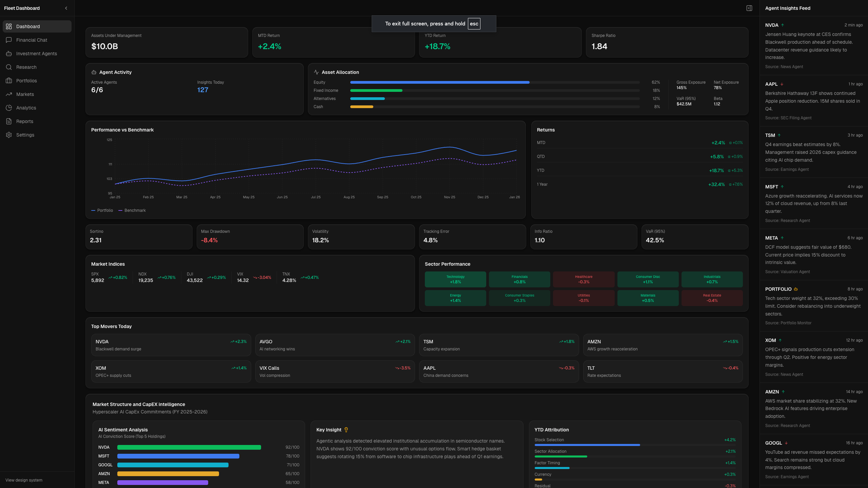Open the AMZN AWS market share insight
868x488 pixels.
click(814, 408)
